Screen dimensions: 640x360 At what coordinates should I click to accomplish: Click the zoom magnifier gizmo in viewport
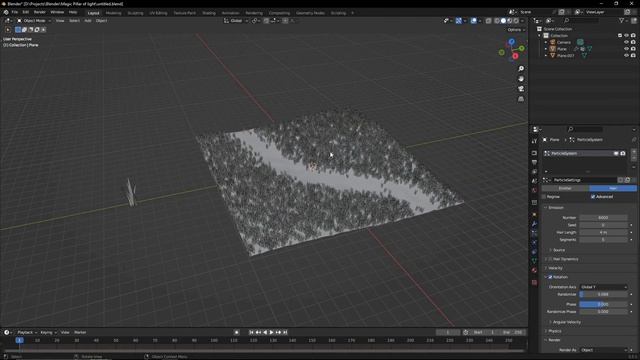tap(521, 69)
